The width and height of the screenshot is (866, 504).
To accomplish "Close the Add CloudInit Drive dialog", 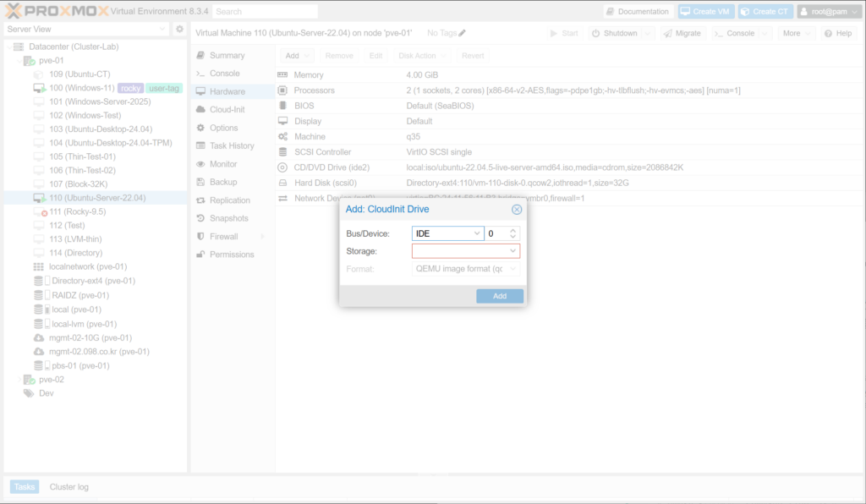I will 517,210.
